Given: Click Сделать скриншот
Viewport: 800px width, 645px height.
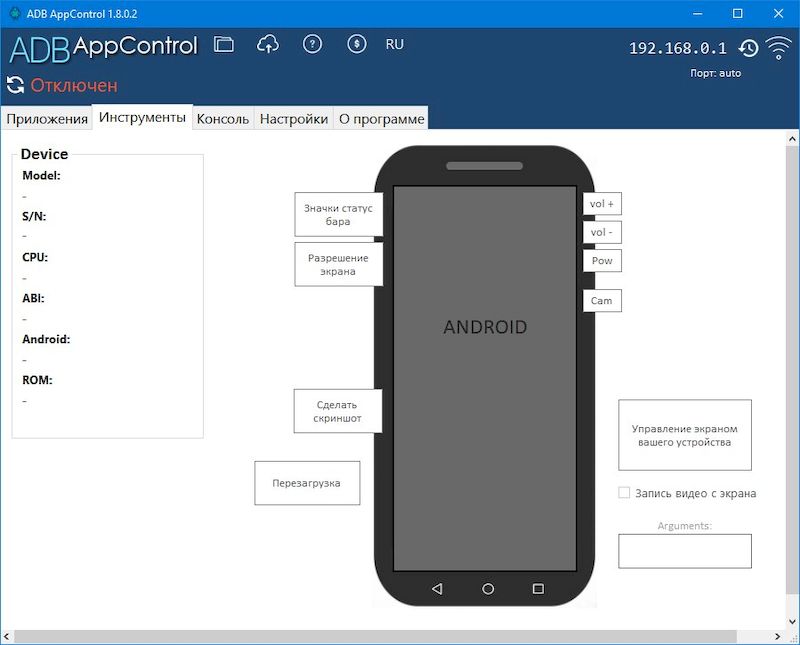Looking at the screenshot, I should click(x=337, y=410).
